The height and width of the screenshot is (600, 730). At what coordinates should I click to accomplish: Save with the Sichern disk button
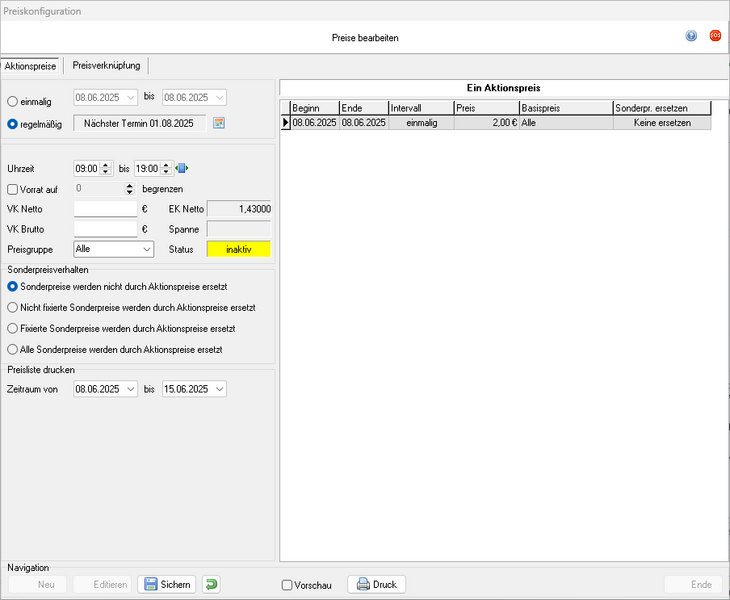(166, 584)
